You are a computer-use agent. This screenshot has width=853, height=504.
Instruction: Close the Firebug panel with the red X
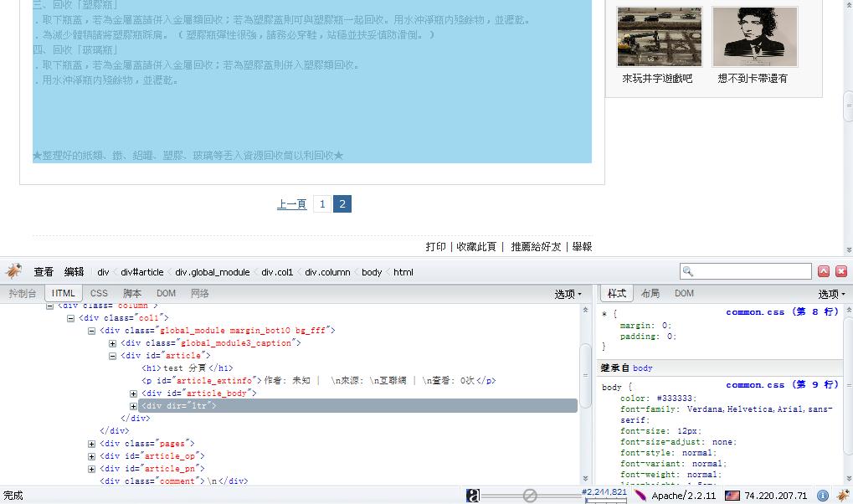(841, 271)
